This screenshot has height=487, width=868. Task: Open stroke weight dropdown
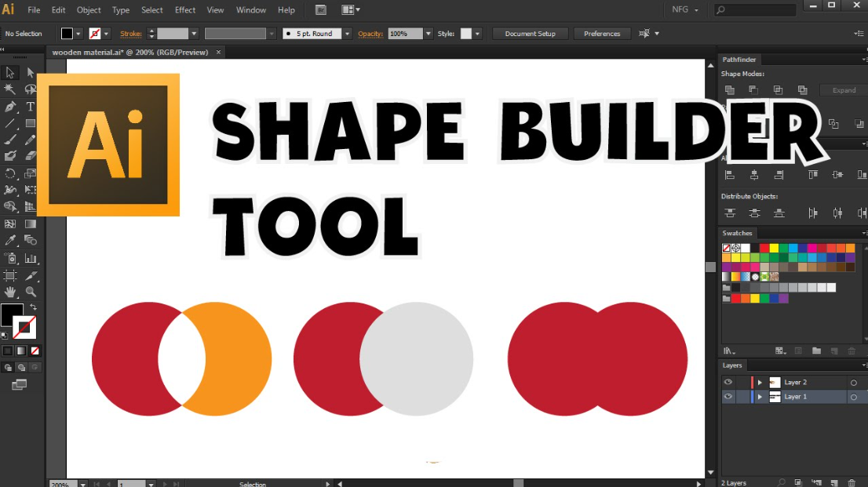point(194,34)
